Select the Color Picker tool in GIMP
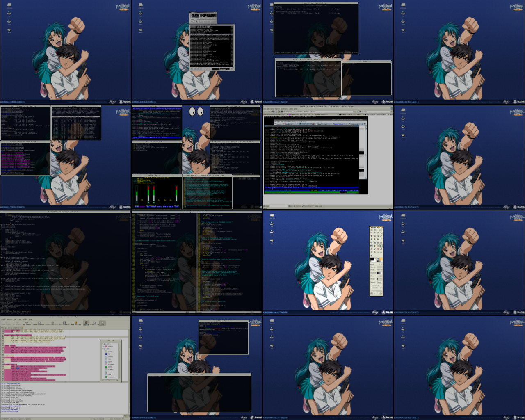 pos(381,236)
